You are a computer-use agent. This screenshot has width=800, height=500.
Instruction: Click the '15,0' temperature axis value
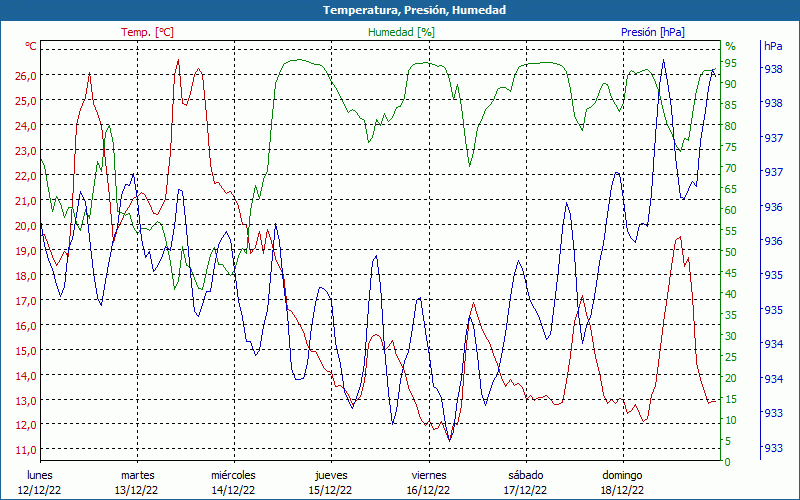[25, 351]
